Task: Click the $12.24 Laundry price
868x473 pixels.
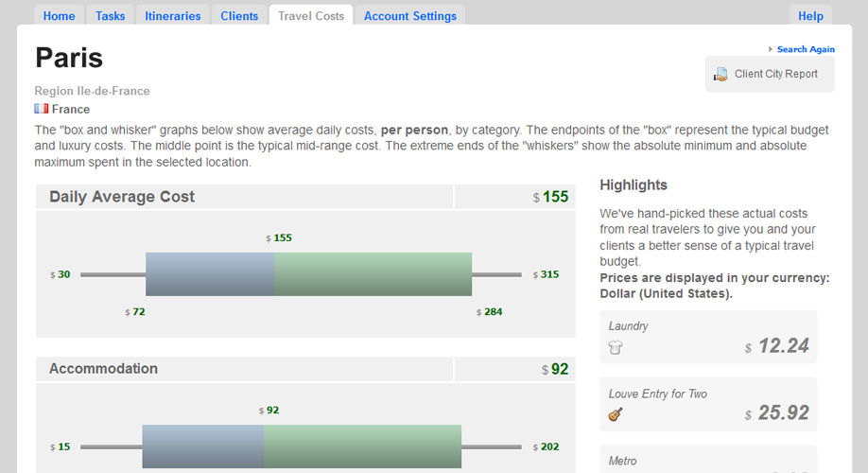Action: tap(776, 346)
